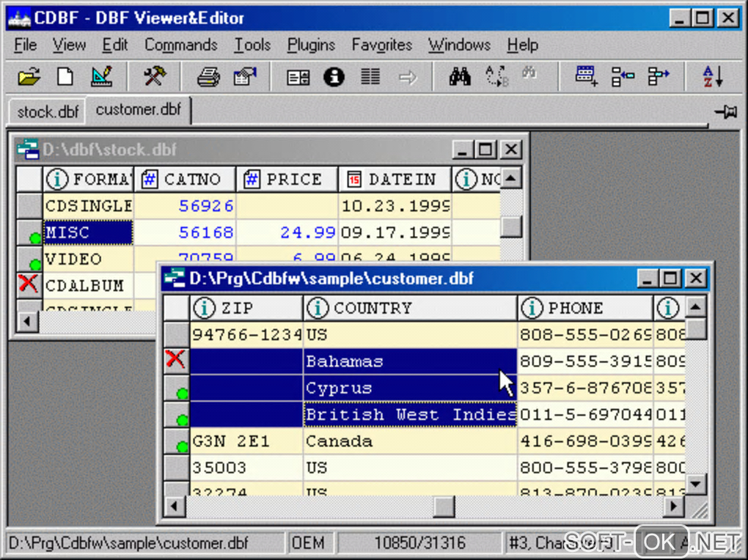Click the CDBF application title bar icon
Screen dimensions: 748x560
[20, 18]
